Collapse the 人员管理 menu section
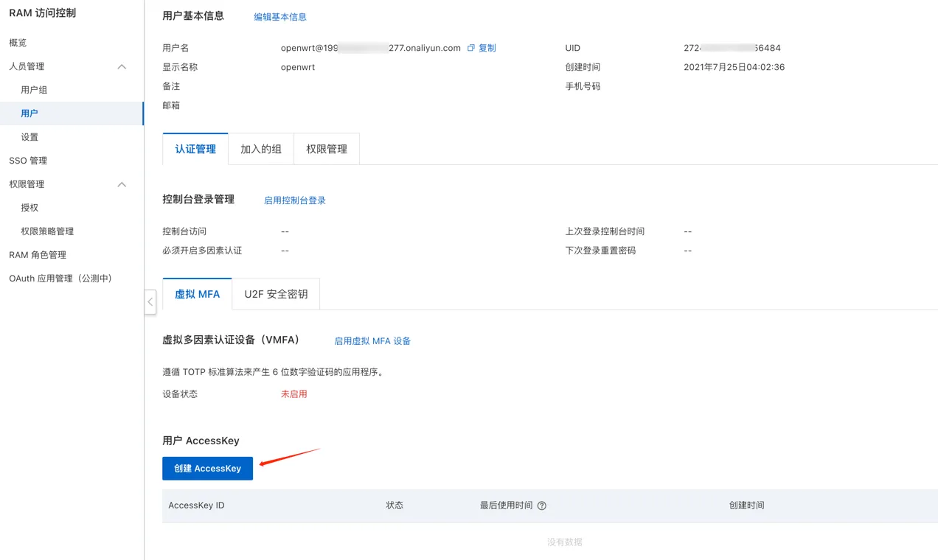Image resolution: width=938 pixels, height=560 pixels. click(x=122, y=66)
